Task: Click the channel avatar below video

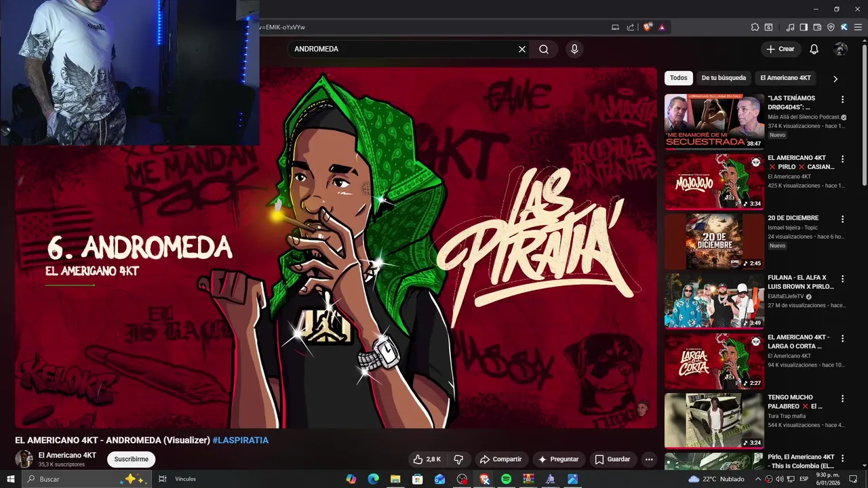Action: click(x=24, y=459)
